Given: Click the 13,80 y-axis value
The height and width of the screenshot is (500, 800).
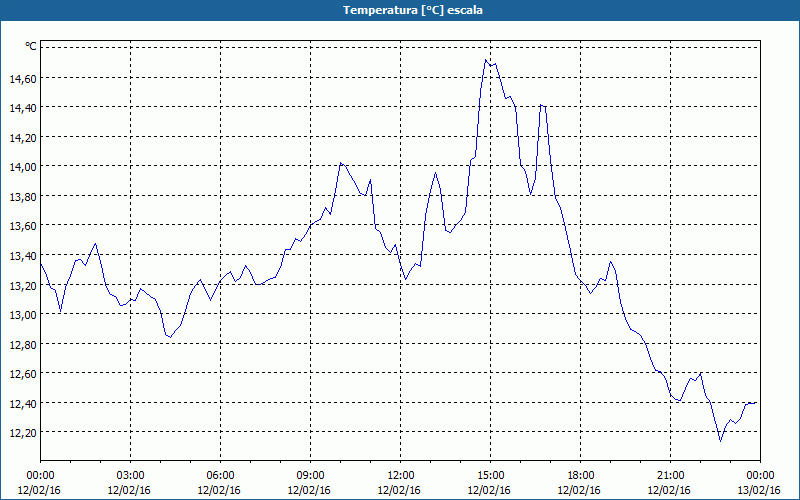Looking at the screenshot, I should pos(23,196).
